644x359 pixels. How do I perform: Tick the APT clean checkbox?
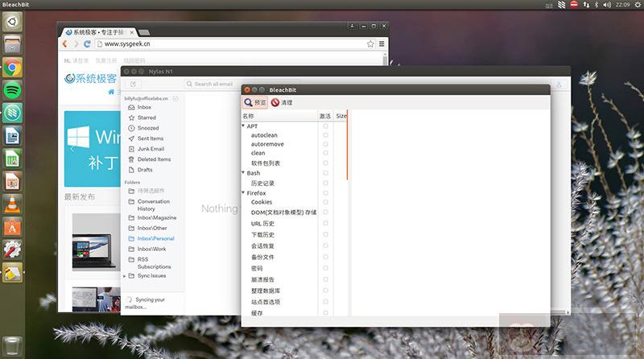[325, 153]
